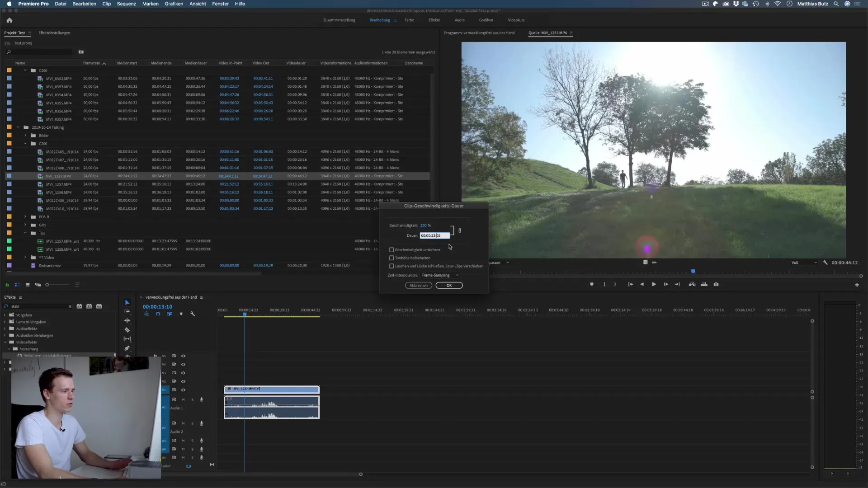This screenshot has width=868, height=488.
Task: Add a marker in the timeline header
Action: tap(181, 314)
